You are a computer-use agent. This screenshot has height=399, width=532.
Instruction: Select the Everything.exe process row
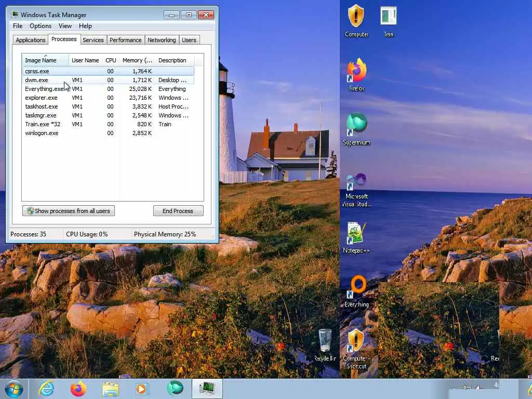pos(109,89)
